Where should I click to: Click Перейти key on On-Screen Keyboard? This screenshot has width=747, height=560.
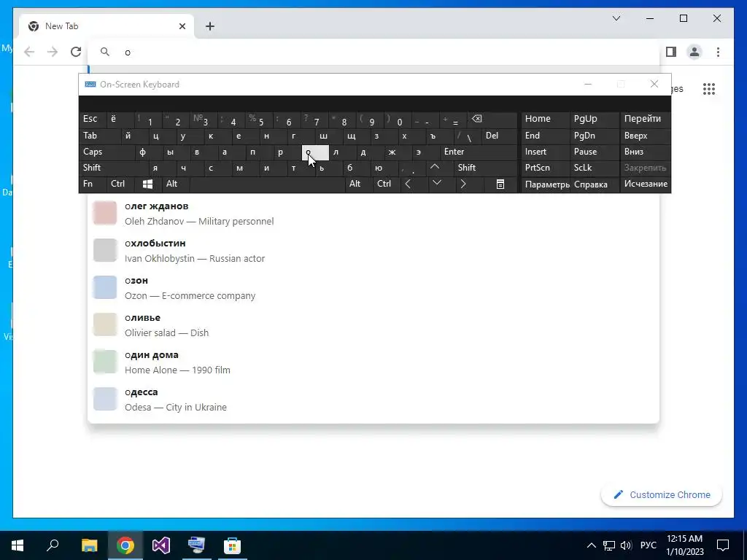646,120
